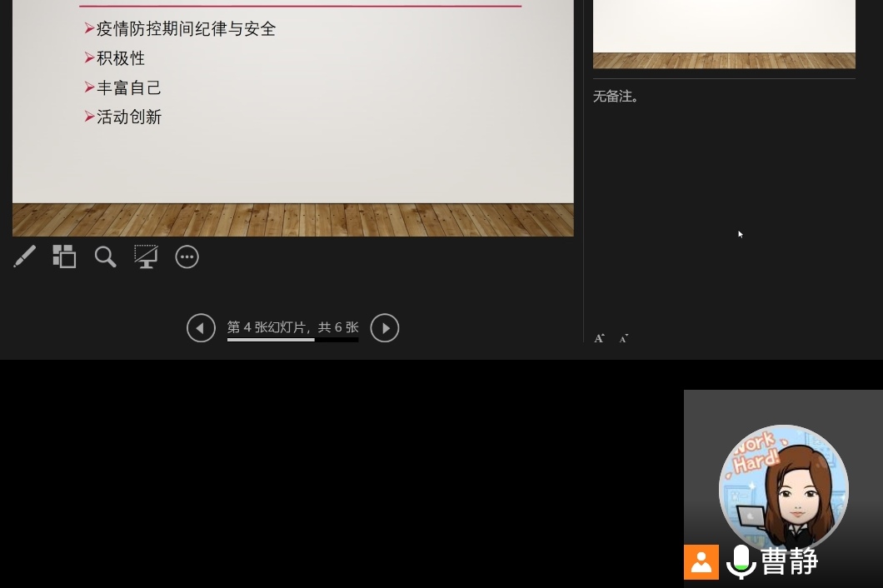Screen dimensions: 883x588
Task: Click the bullet 疫情防控期间纪律与安全
Action: point(186,29)
